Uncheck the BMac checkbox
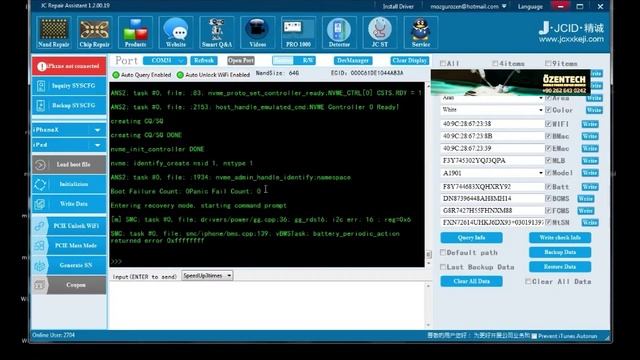 click(548, 136)
